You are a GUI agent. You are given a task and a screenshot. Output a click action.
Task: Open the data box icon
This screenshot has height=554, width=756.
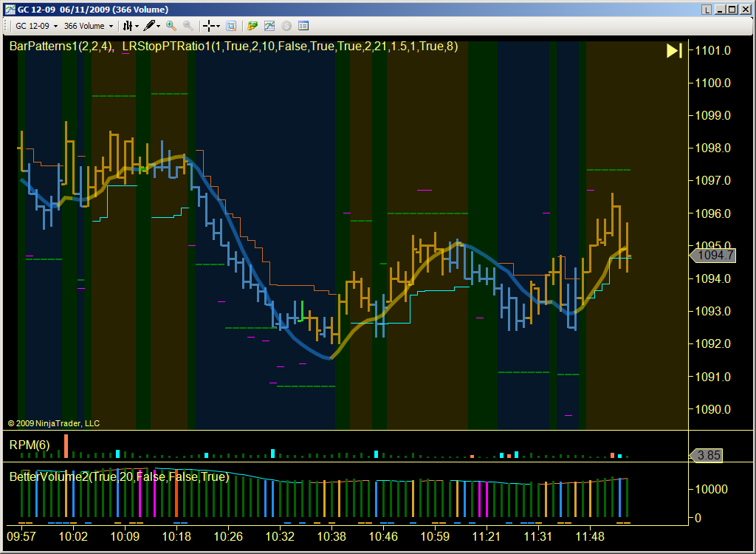(231, 26)
